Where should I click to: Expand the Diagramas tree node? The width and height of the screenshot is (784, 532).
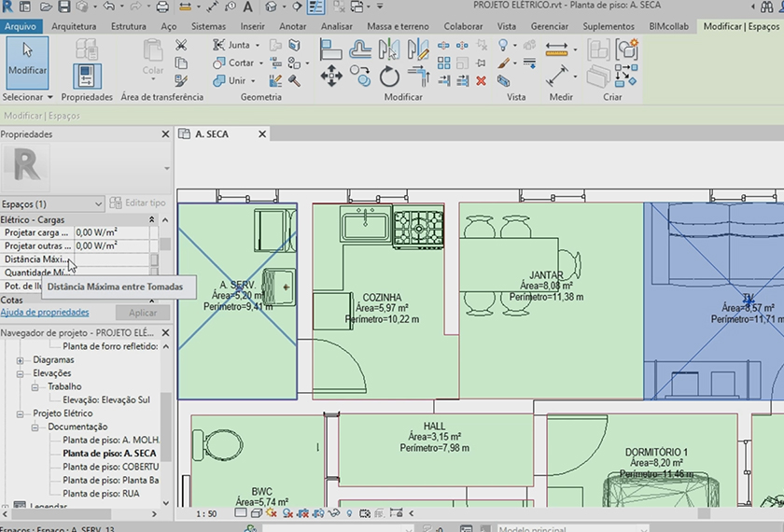pyautogui.click(x=21, y=359)
